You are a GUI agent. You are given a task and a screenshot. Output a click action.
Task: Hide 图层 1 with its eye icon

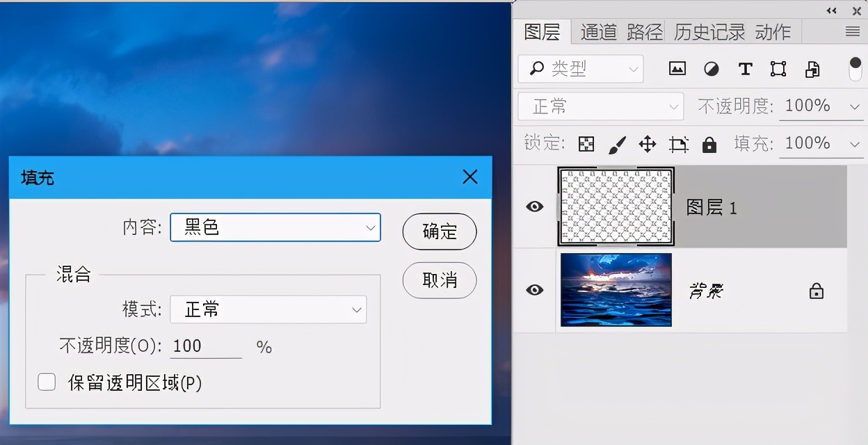point(534,207)
